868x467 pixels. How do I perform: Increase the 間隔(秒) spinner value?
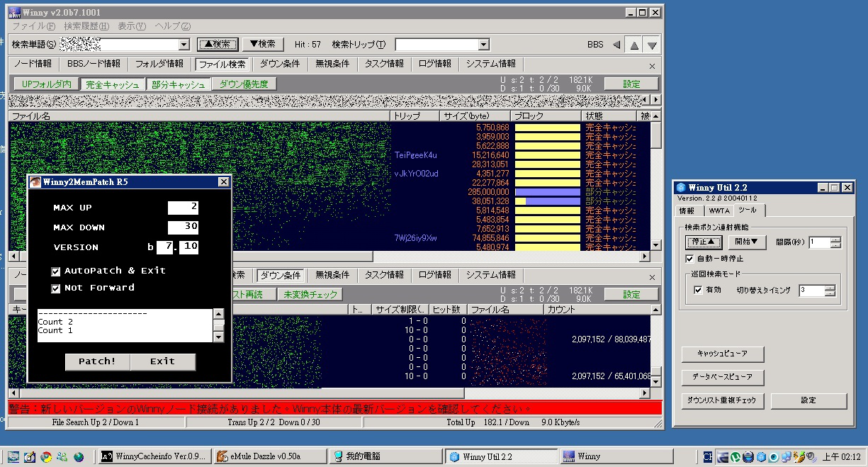click(x=836, y=239)
